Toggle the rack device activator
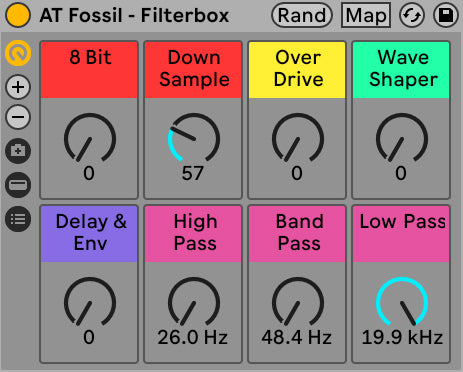 18,15
